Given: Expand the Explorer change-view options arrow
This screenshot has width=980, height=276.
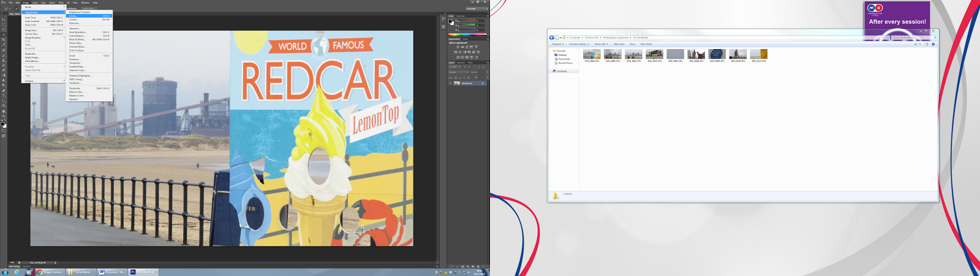Looking at the screenshot, I should (921, 44).
